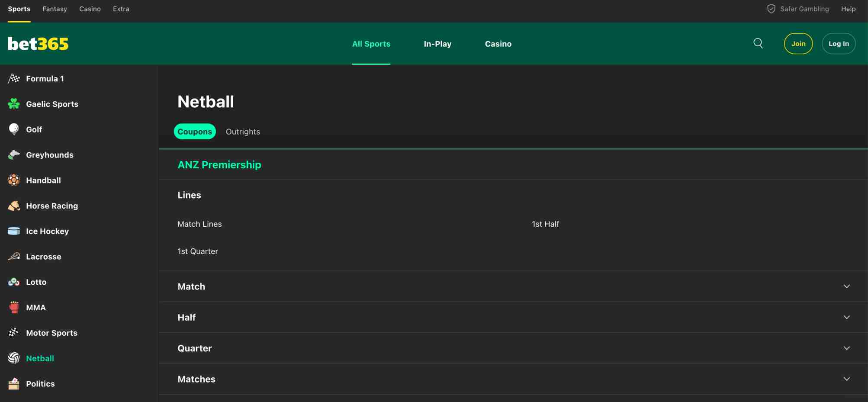Open Extra in the top bar
Viewport: 868px width, 402px height.
coord(121,9)
